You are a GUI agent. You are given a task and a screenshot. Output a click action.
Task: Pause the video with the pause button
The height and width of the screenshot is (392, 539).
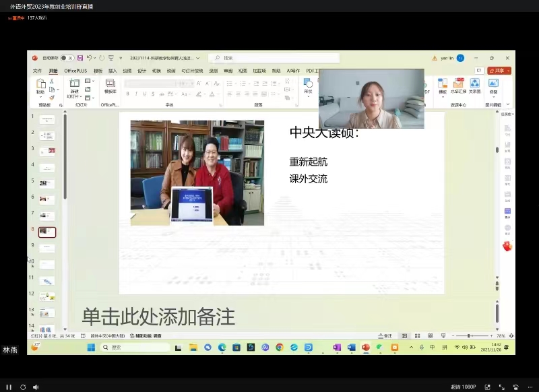tap(9, 387)
